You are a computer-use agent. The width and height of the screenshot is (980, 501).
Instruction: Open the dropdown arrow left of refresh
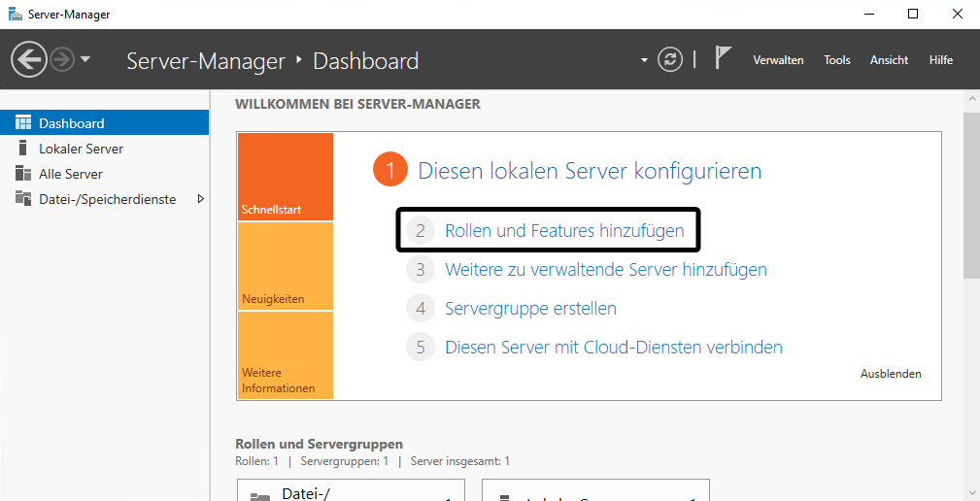[x=644, y=60]
